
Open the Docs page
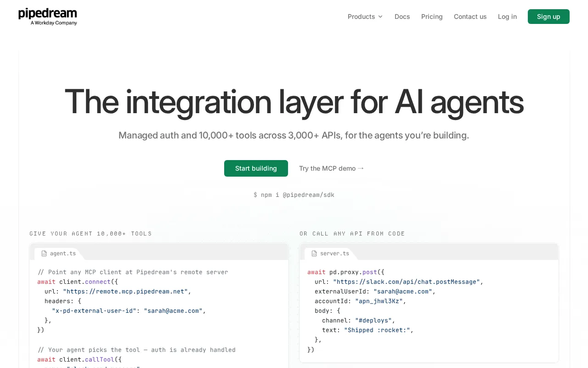click(x=402, y=17)
